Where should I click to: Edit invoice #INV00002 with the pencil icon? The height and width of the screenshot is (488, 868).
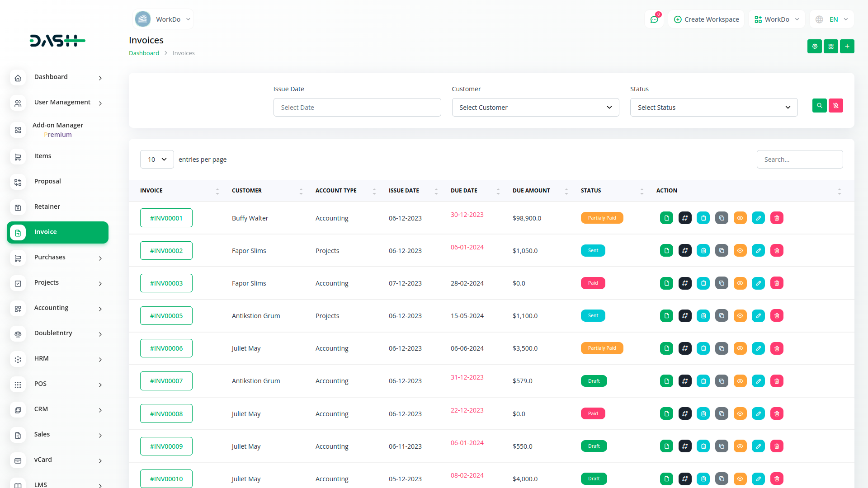[758, 251]
